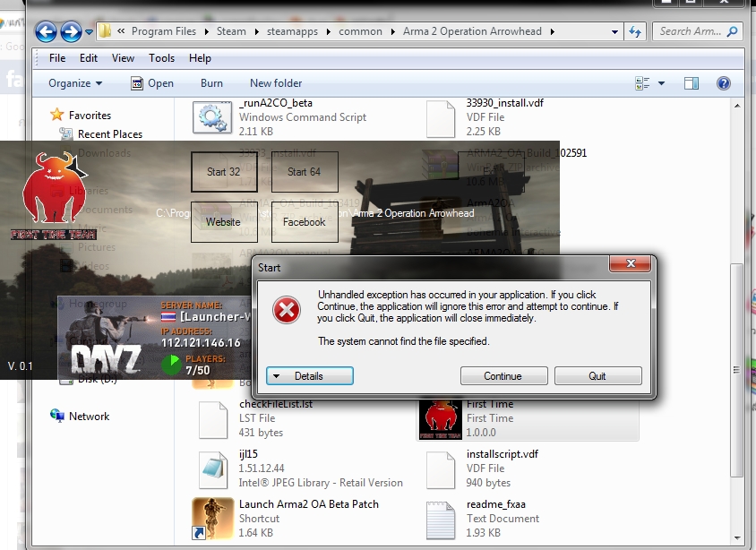Select the _runA2CO_beta gear script icon
Viewport: 756px width, 550px height.
[212, 117]
